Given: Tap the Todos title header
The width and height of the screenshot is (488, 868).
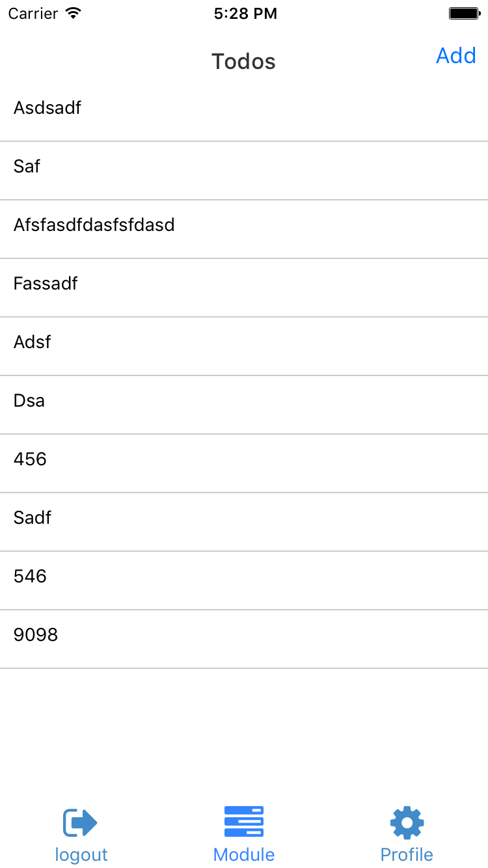Looking at the screenshot, I should pyautogui.click(x=244, y=62).
